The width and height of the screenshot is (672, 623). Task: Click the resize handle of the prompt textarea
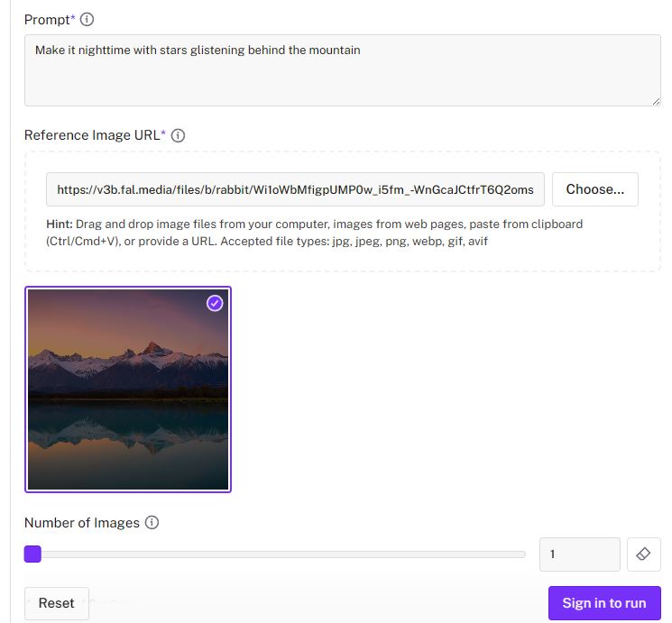coord(656,101)
